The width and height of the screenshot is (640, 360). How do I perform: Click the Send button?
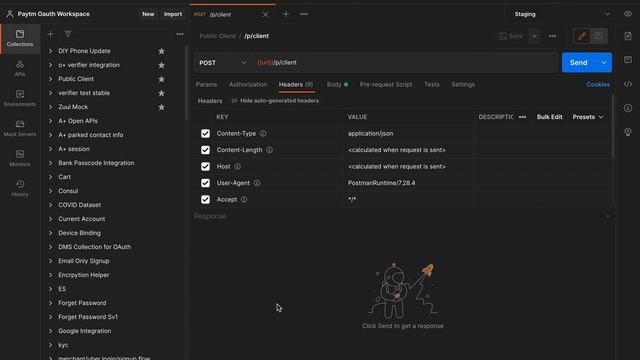point(579,62)
